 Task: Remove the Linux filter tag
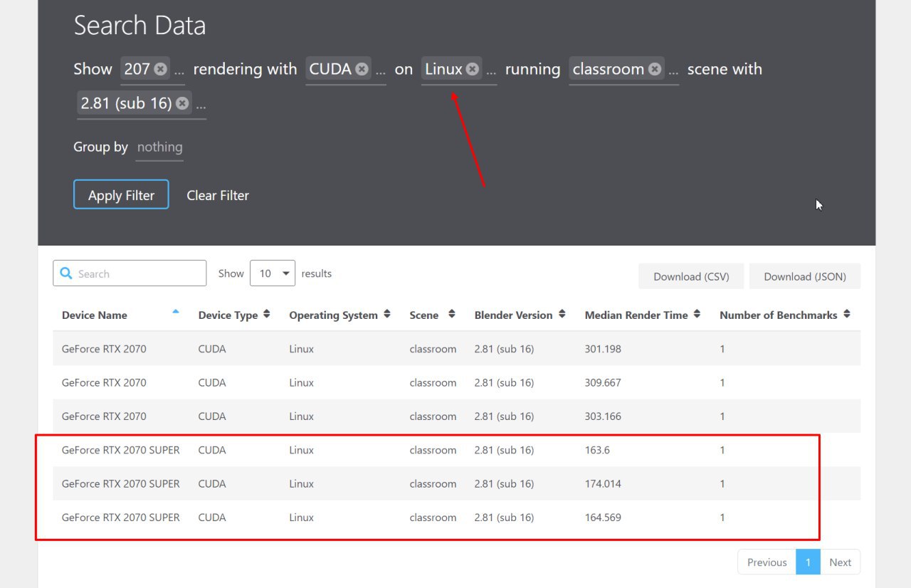click(473, 69)
